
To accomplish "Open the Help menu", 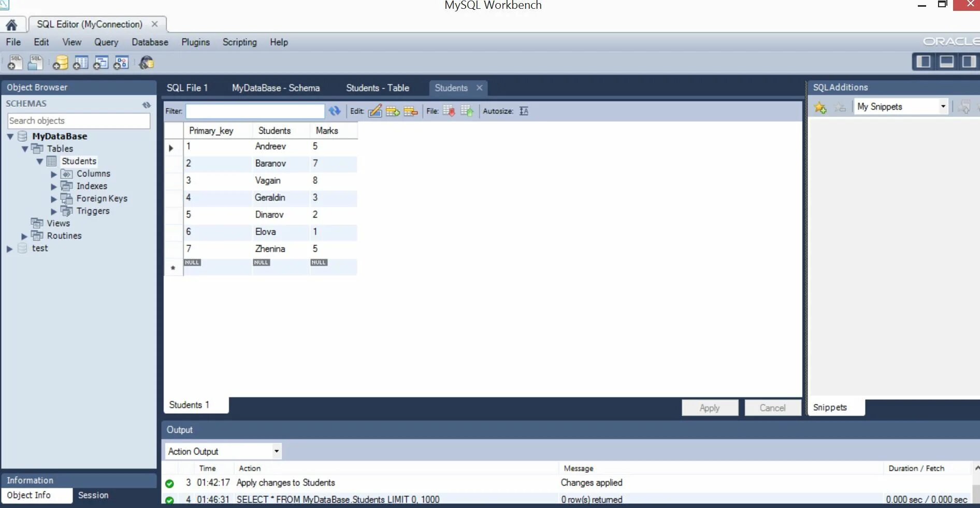I will coord(279,42).
